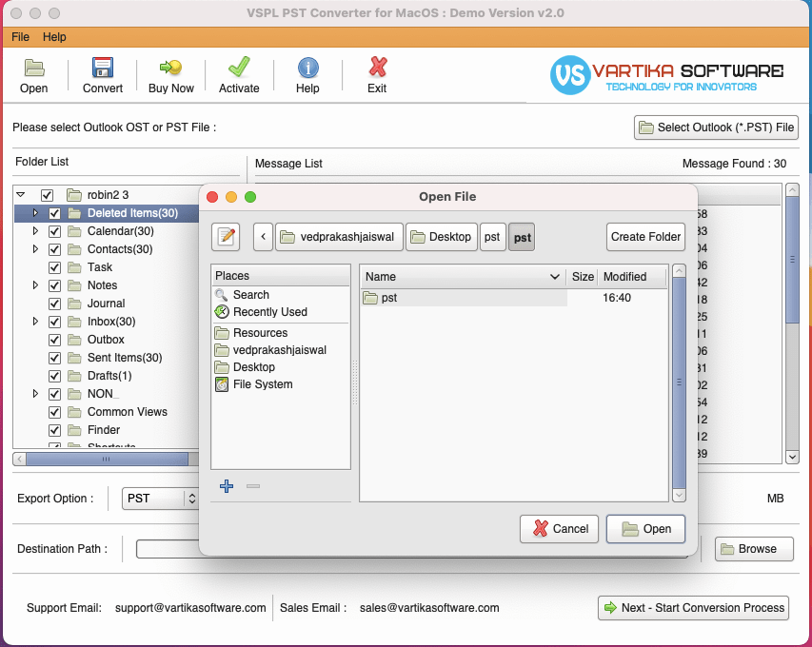812x647 pixels.
Task: Click Desktop path breadcrumb
Action: click(442, 237)
